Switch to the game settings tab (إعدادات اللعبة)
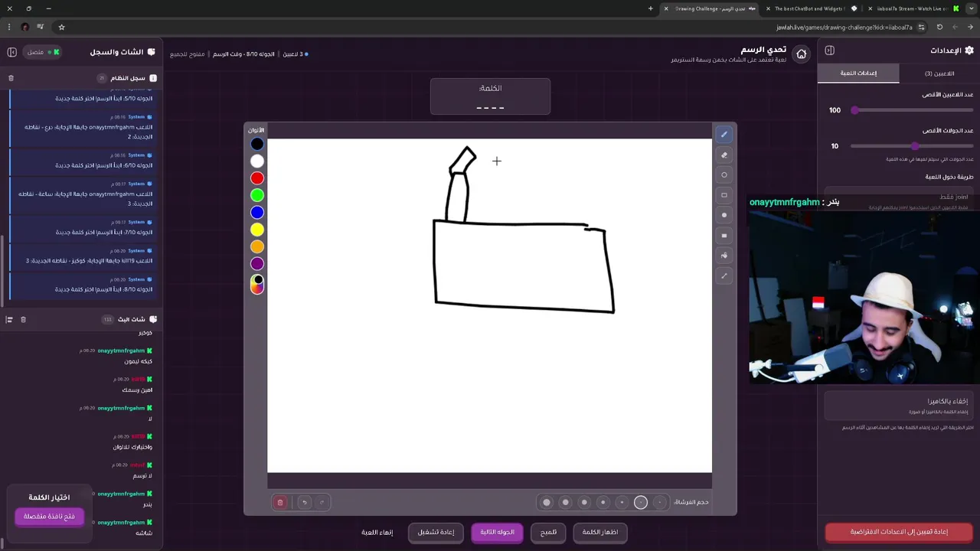Image resolution: width=980 pixels, height=551 pixels. tap(859, 73)
